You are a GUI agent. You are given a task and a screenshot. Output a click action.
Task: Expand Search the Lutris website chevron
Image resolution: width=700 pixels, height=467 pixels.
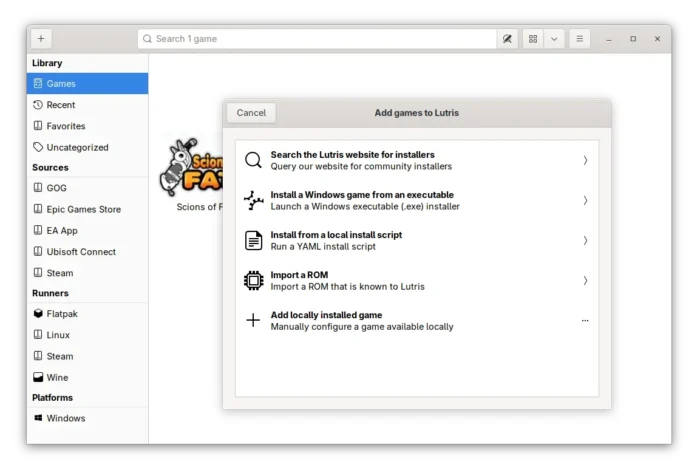tap(585, 160)
